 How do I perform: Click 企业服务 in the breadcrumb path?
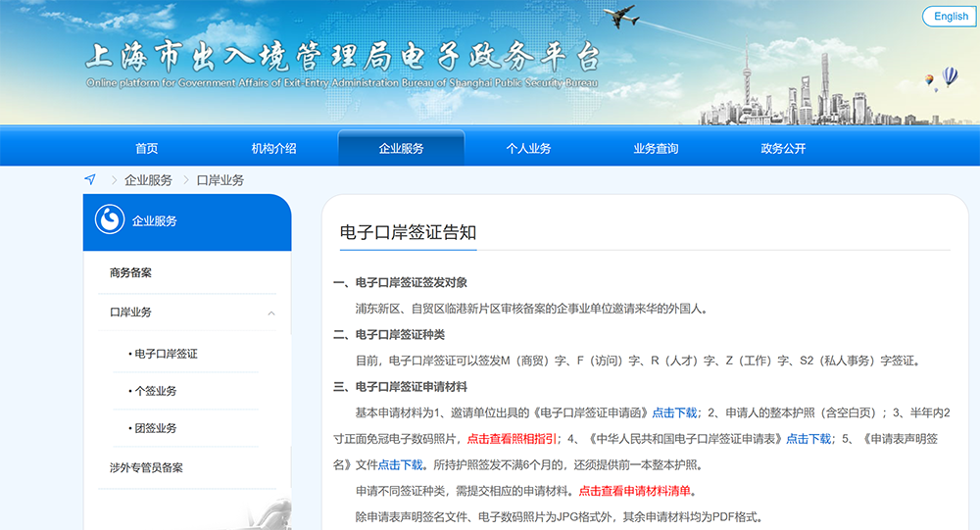pyautogui.click(x=148, y=180)
